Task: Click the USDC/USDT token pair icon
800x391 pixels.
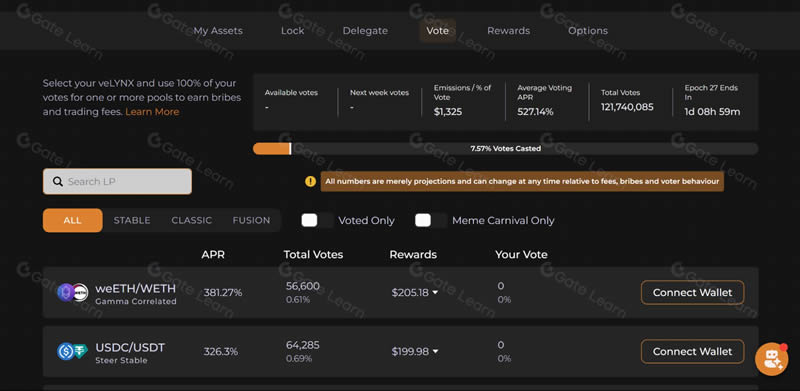Action: pos(72,351)
